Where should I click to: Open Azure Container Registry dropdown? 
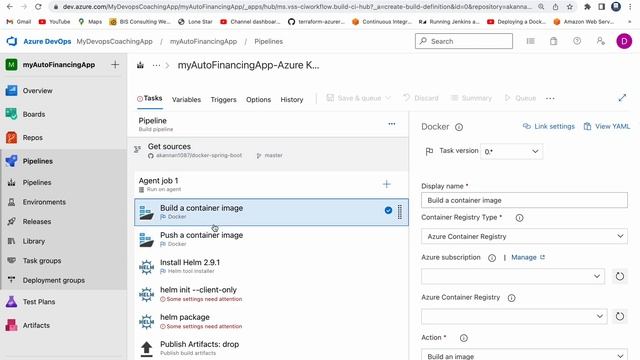(x=514, y=316)
